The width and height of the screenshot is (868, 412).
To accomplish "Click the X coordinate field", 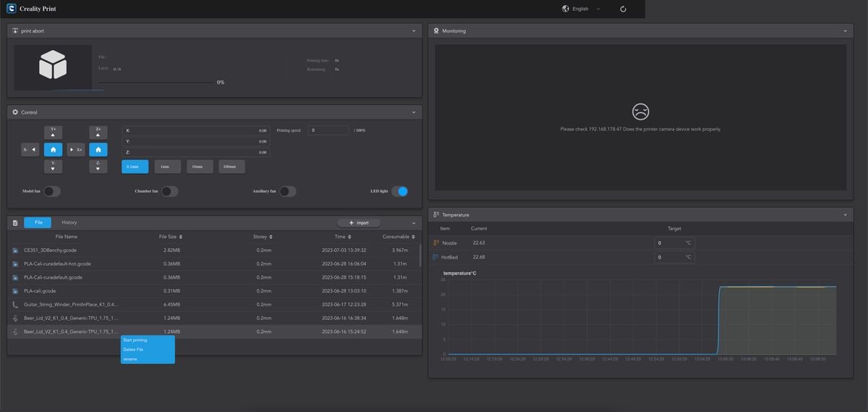I will pos(197,130).
